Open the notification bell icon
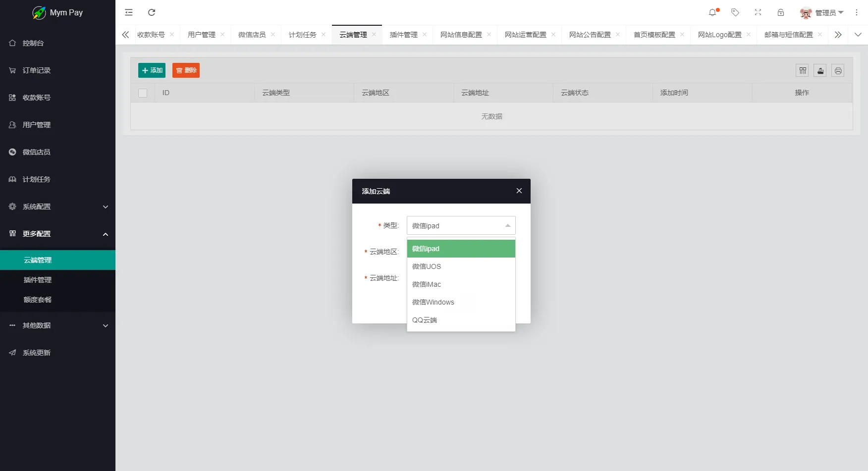This screenshot has height=471, width=868. (x=713, y=12)
